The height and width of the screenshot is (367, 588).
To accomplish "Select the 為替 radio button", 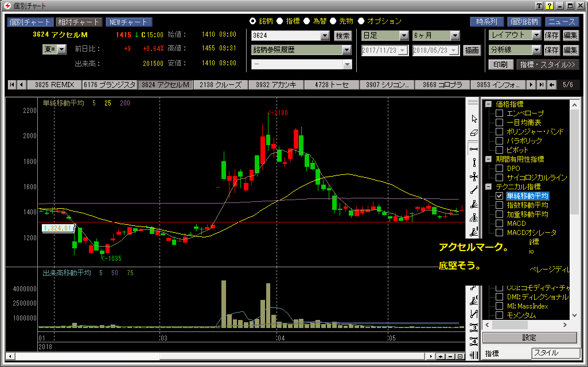I will (307, 21).
